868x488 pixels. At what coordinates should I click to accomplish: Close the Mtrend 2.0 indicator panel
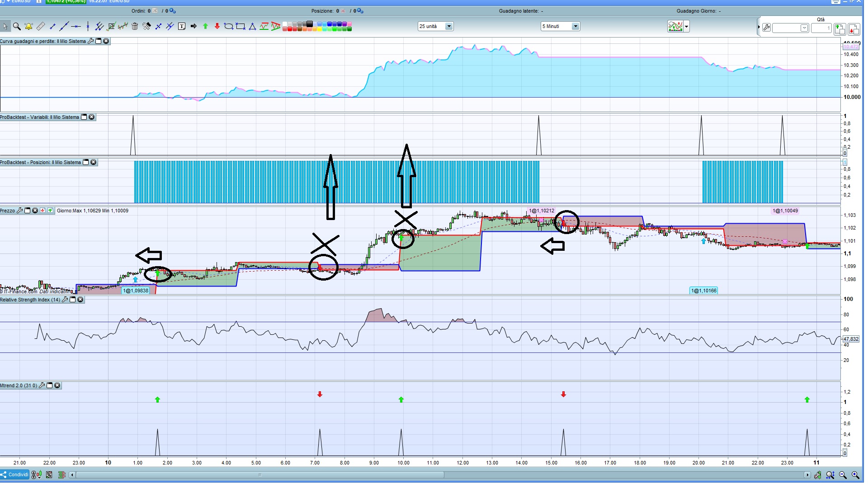coord(57,385)
